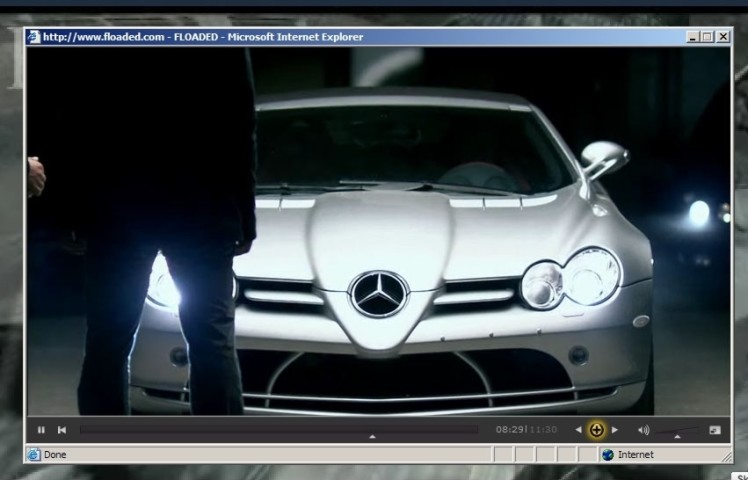Click the 'Internet' security zone label
This screenshot has width=748, height=480.
(636, 455)
